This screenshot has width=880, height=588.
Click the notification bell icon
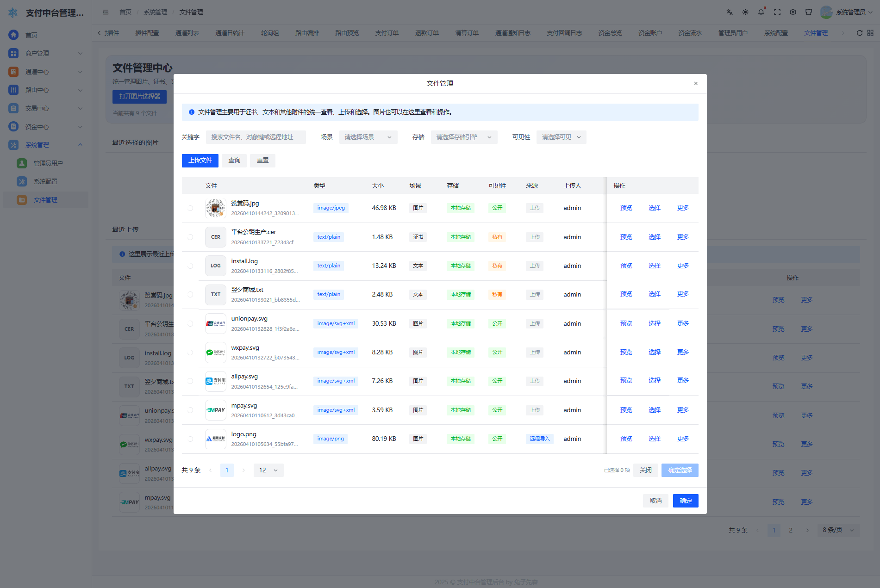coord(761,12)
